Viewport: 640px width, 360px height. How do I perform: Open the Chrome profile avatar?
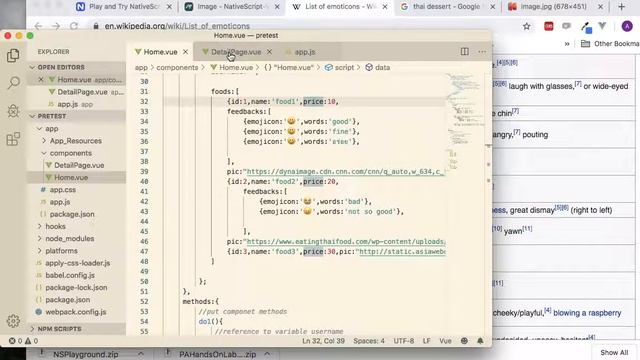[627, 27]
